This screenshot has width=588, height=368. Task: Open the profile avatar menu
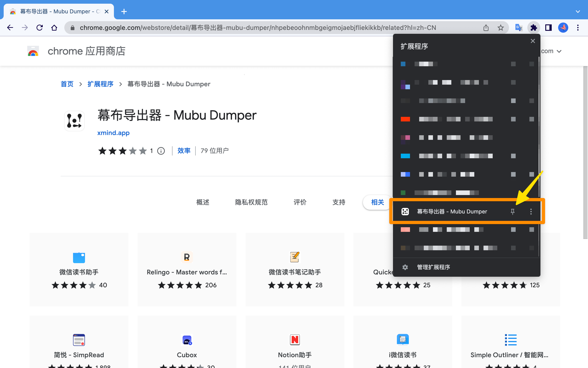pos(563,28)
